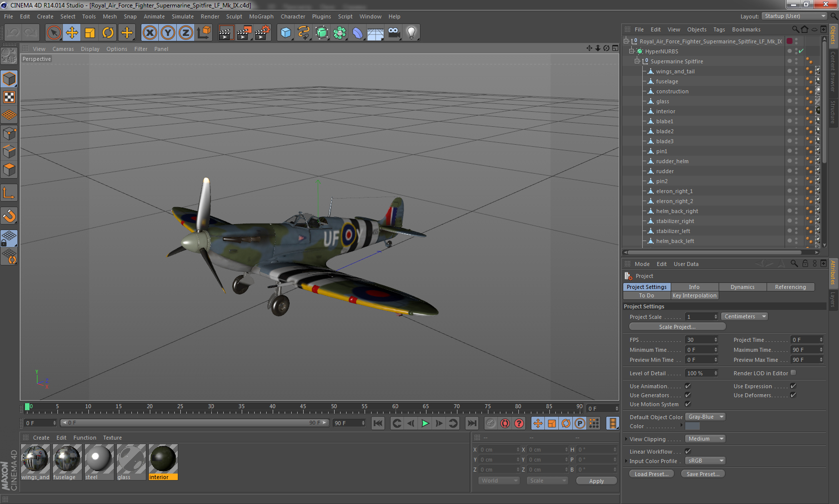This screenshot has height=504, width=839.
Task: Toggle Use Expression checkbox
Action: (x=793, y=386)
